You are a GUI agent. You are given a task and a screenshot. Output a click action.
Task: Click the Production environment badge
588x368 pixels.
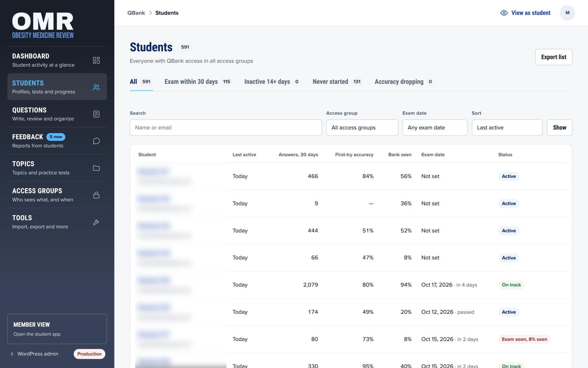pos(89,354)
